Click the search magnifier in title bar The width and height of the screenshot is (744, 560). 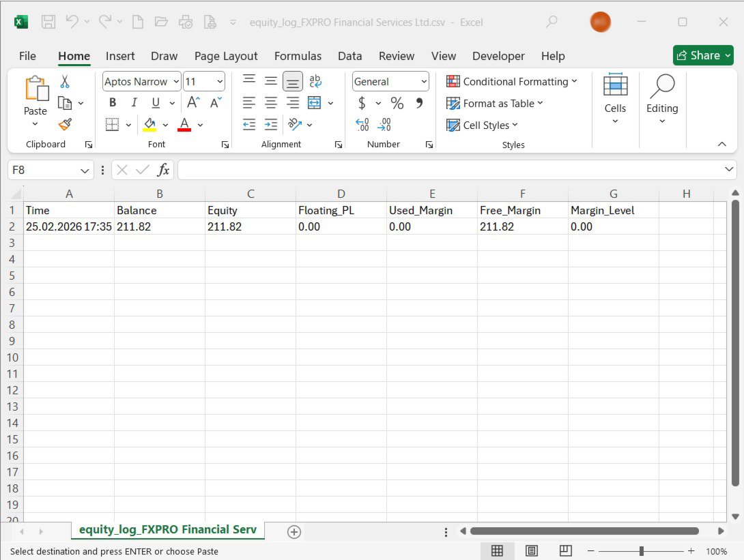click(552, 22)
